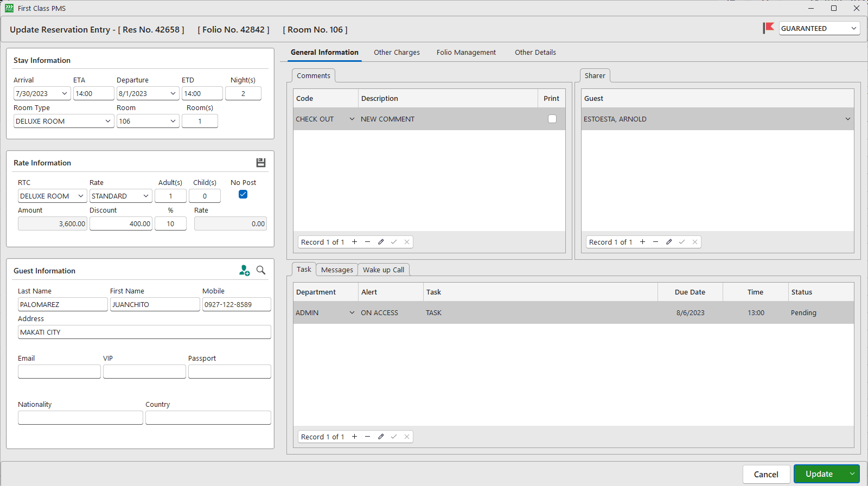868x486 pixels.
Task: Click the Email input field
Action: 59,372
